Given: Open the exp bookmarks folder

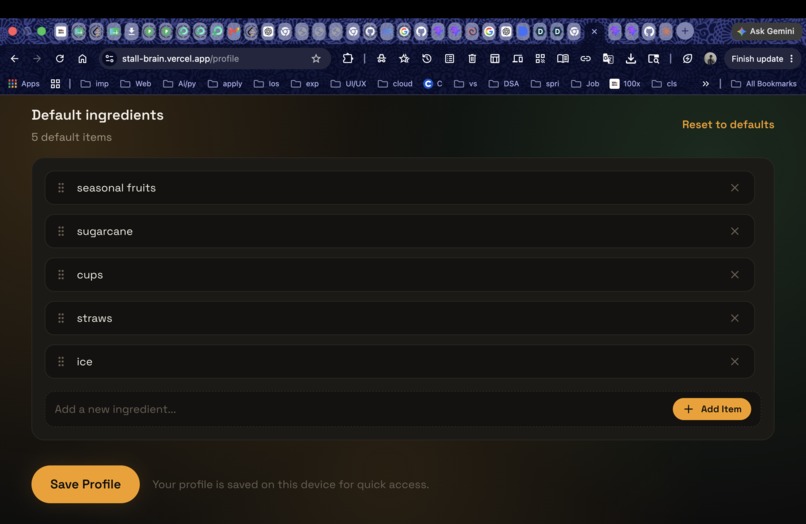Looking at the screenshot, I should [x=305, y=84].
